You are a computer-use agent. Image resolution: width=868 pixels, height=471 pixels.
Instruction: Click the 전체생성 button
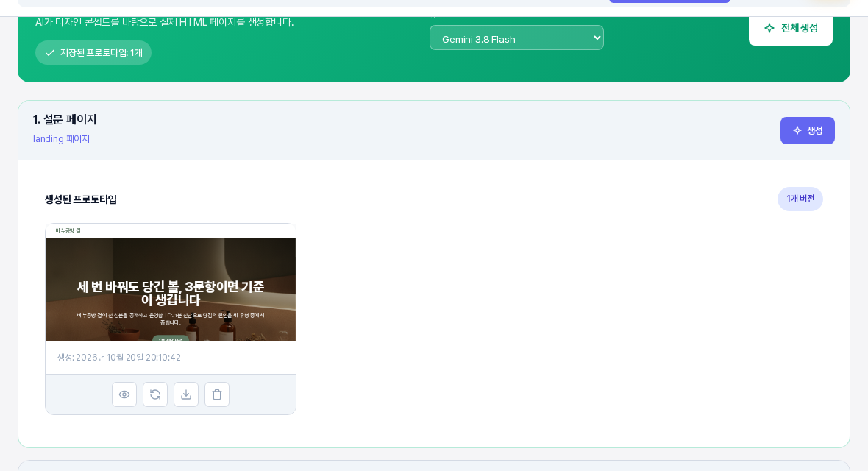(791, 28)
